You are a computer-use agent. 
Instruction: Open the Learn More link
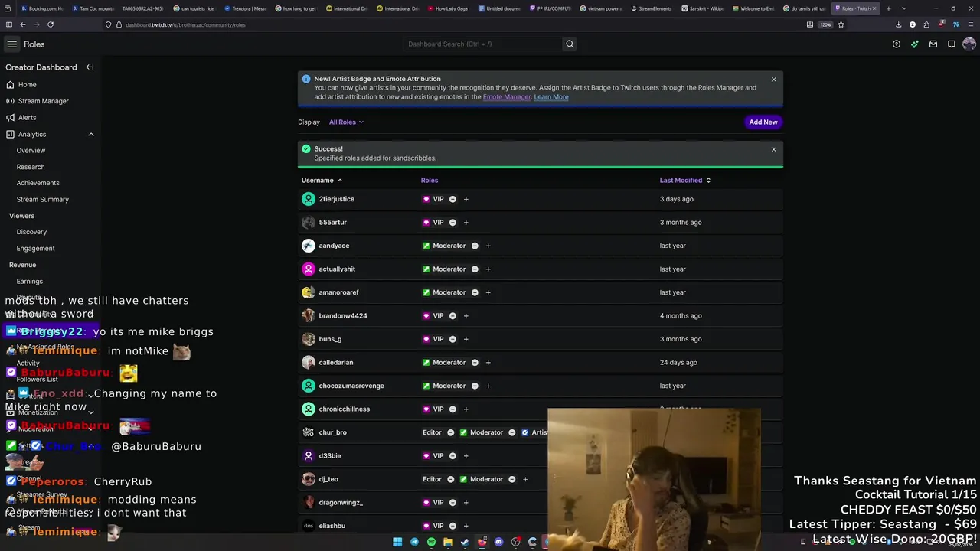point(551,97)
